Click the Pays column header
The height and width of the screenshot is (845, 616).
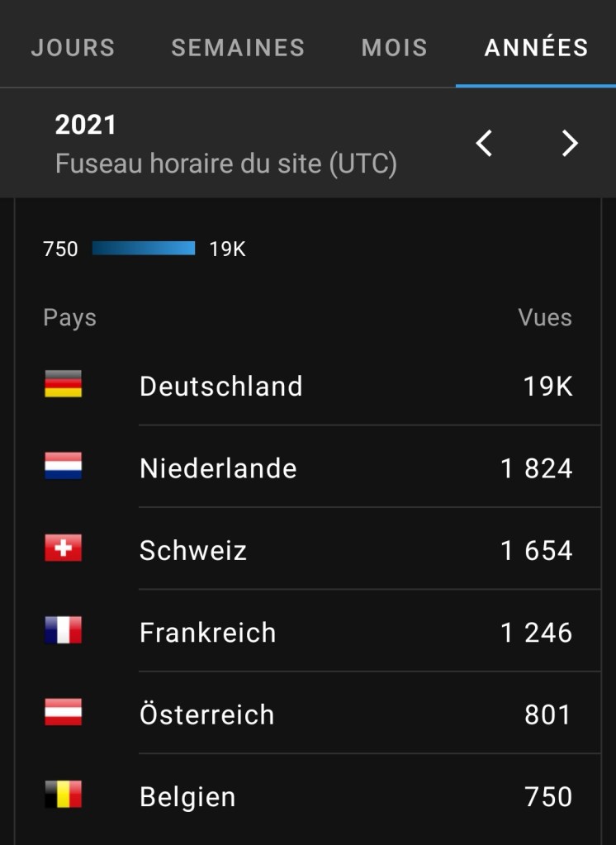pyautogui.click(x=69, y=318)
